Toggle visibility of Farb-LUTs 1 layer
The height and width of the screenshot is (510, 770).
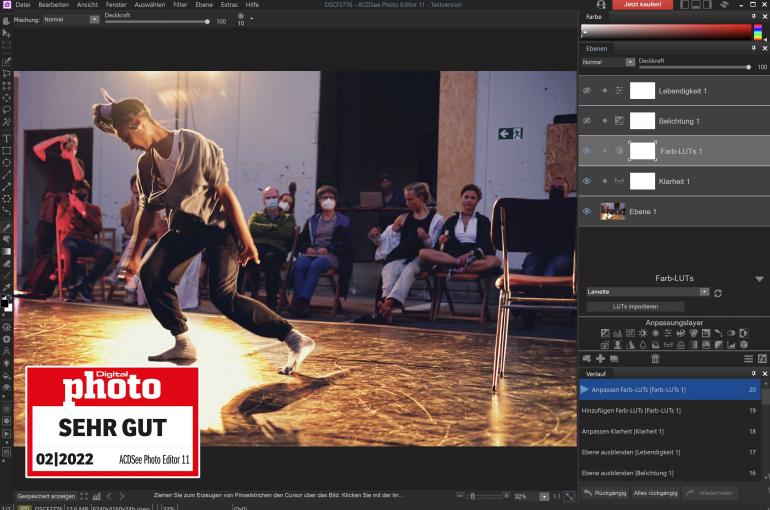[587, 151]
